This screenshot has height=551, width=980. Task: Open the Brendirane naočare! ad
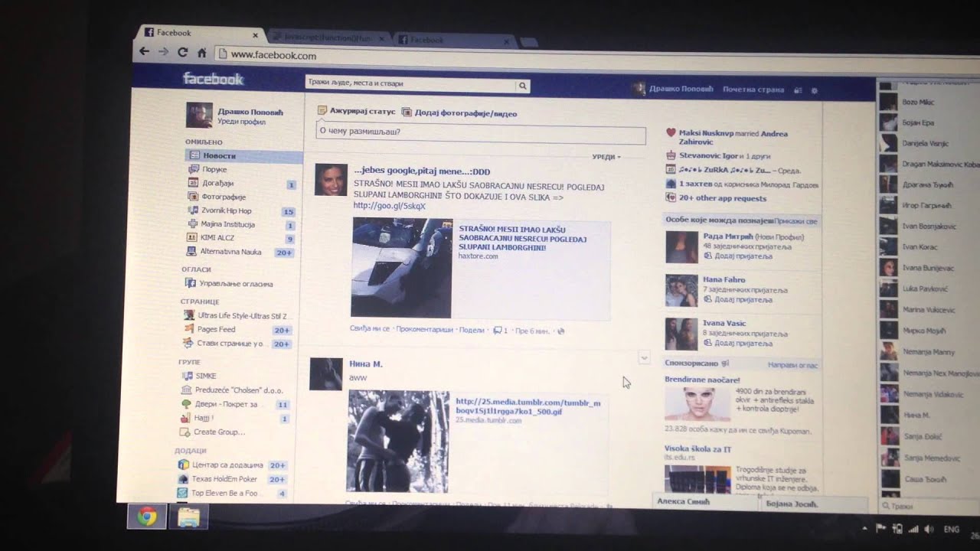(x=702, y=380)
